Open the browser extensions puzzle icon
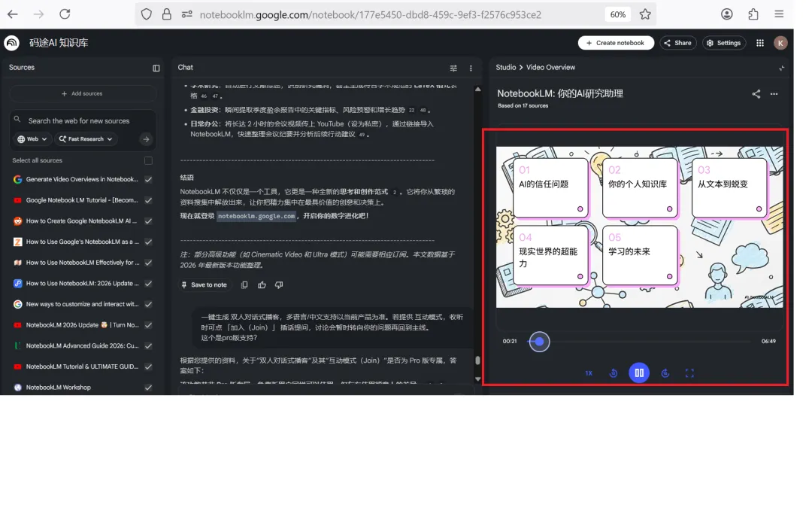This screenshot has height=508, width=812. tap(753, 14)
